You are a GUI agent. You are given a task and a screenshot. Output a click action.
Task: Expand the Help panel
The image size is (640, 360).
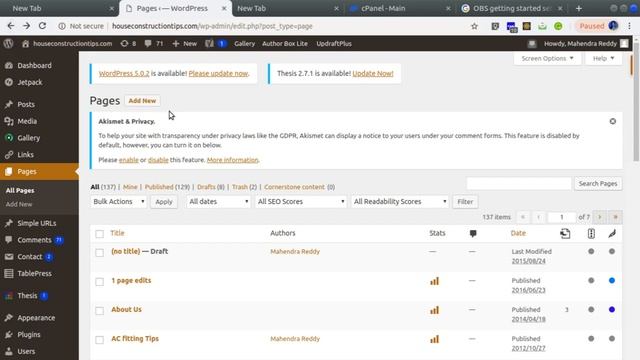coord(603,58)
